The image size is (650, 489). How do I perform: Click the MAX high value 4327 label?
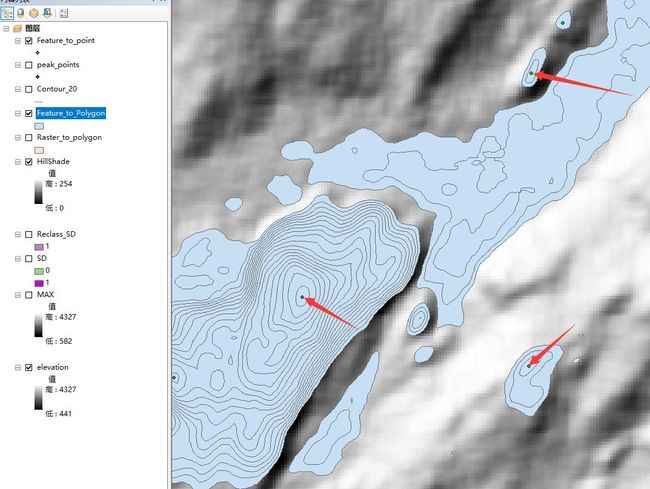coord(61,317)
